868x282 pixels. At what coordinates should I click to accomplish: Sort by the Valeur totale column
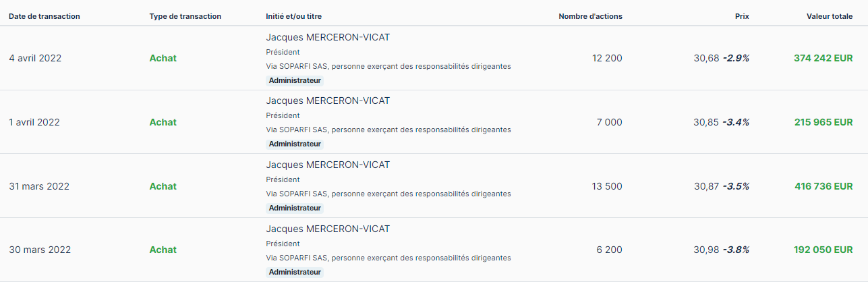point(829,16)
